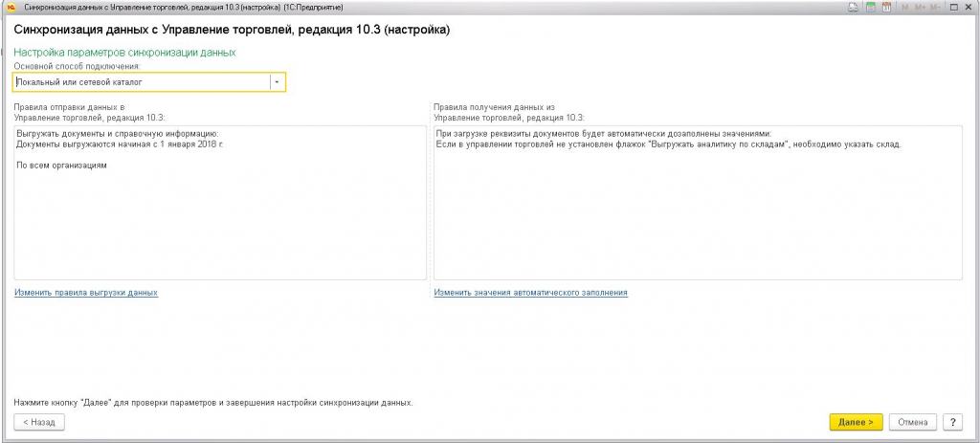
Task: Open help with the '?' button
Action: click(952, 422)
